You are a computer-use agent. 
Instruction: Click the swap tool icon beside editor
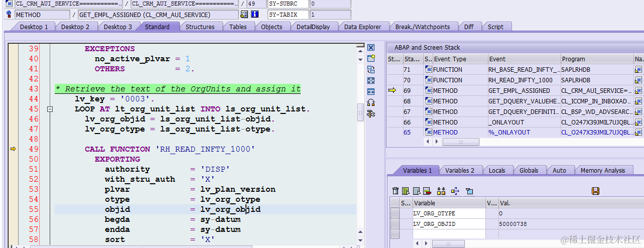coord(371,69)
